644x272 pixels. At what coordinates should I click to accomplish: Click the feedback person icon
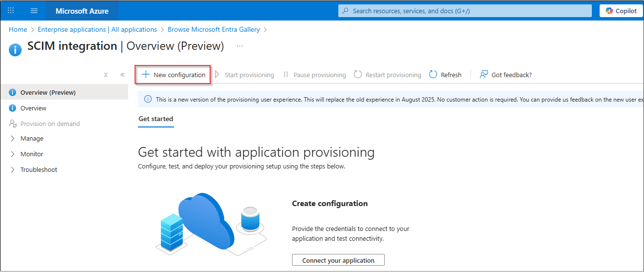484,75
